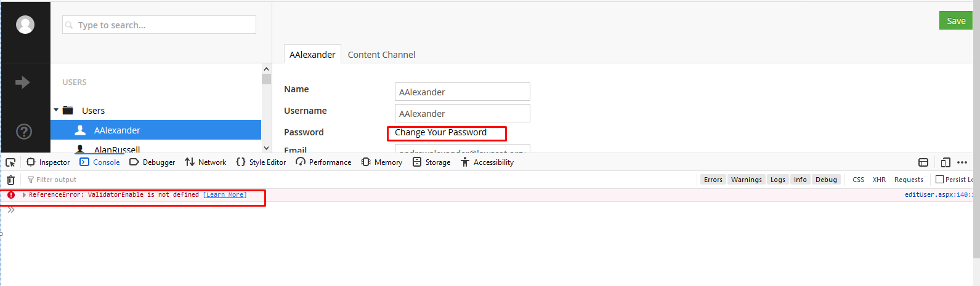Viewport: 980px width, 286px height.
Task: Focus the Type to search field
Action: (x=159, y=25)
